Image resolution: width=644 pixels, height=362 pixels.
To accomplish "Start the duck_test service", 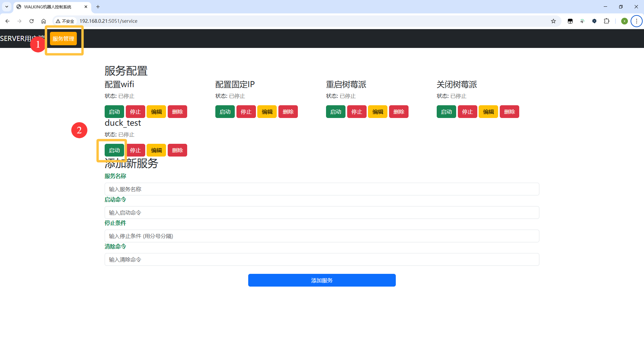I will point(114,150).
